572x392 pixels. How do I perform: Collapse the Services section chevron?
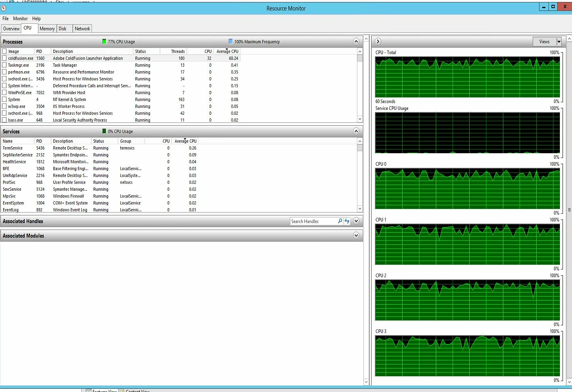(356, 131)
